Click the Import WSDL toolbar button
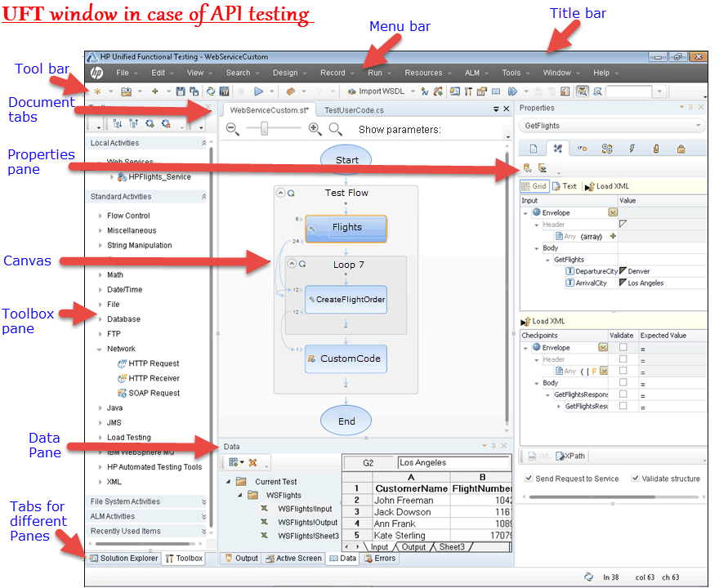Image resolution: width=719 pixels, height=588 pixels. pyautogui.click(x=377, y=91)
